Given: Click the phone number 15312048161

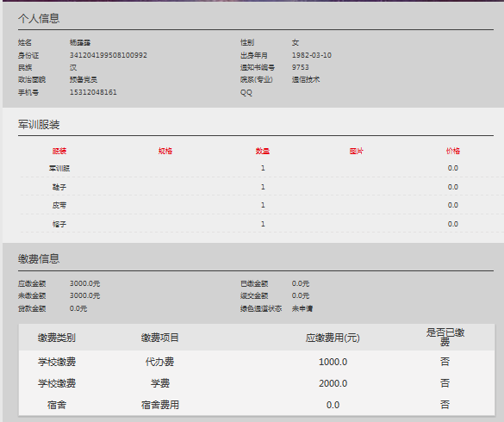Looking at the screenshot, I should coord(93,92).
